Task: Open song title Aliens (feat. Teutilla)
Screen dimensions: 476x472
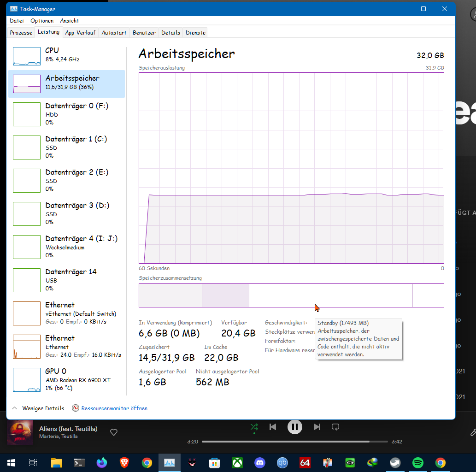Action: pos(68,429)
